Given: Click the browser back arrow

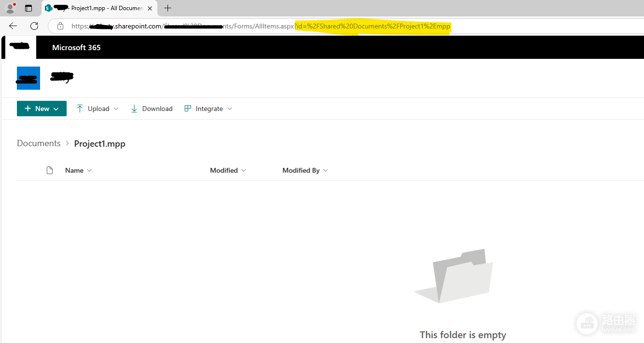Looking at the screenshot, I should [13, 26].
